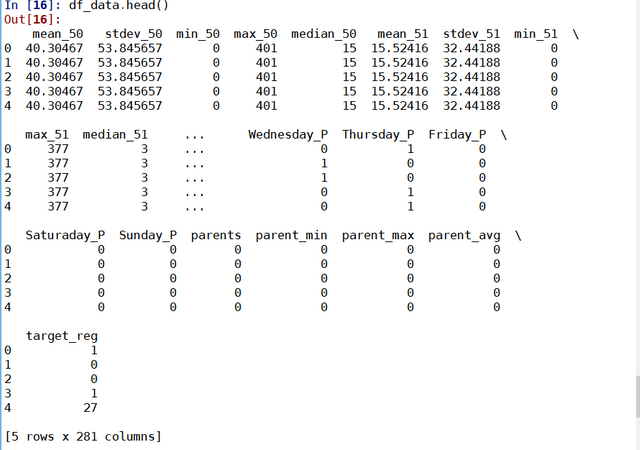Select the median_50 column header
Screen dimensions: 640x450
(x=324, y=34)
